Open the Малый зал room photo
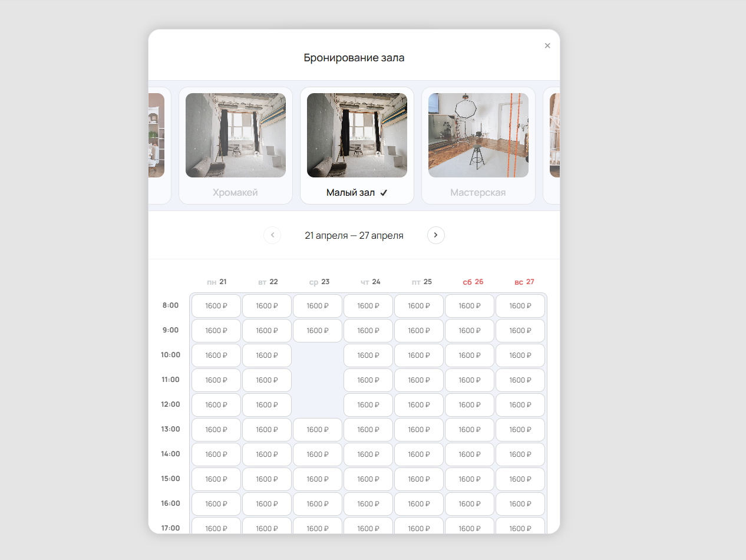 [357, 135]
